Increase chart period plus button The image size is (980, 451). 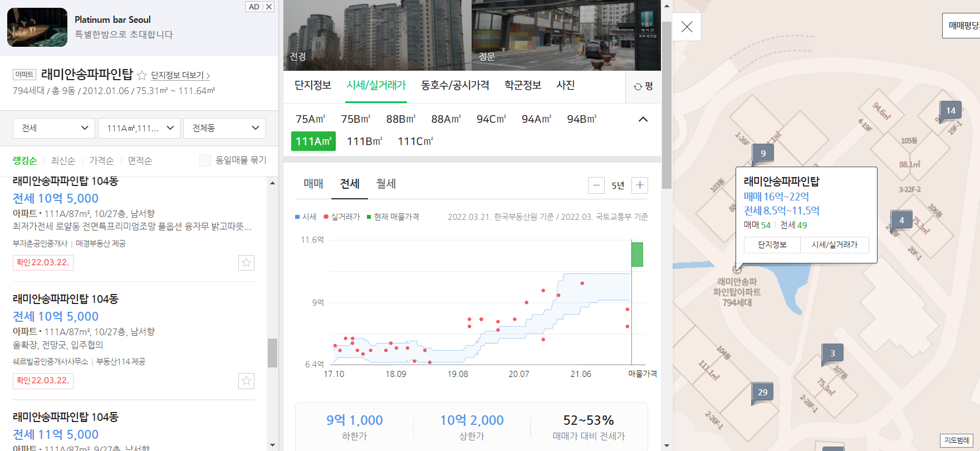pos(640,185)
